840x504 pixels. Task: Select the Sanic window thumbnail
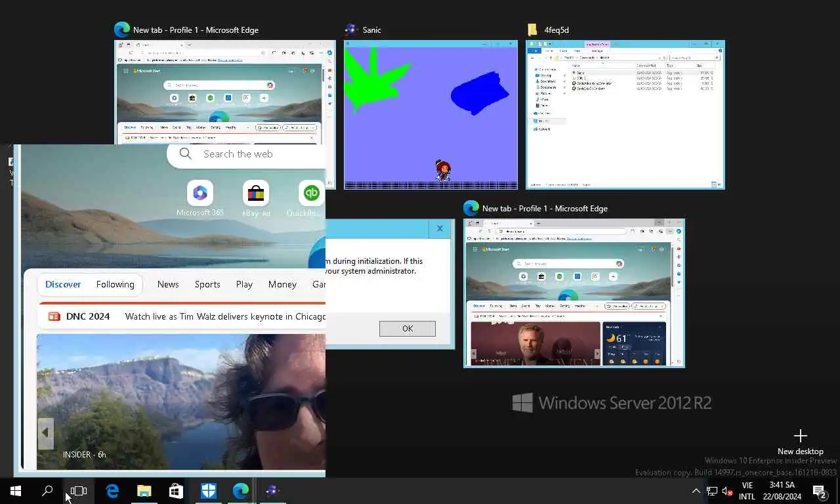coord(431,115)
